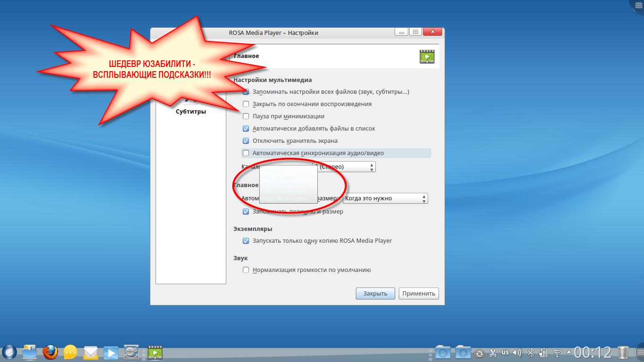Enable 'Пауза при минимизации' checkbox
Screen dimensions: 644x362
pos(246,116)
